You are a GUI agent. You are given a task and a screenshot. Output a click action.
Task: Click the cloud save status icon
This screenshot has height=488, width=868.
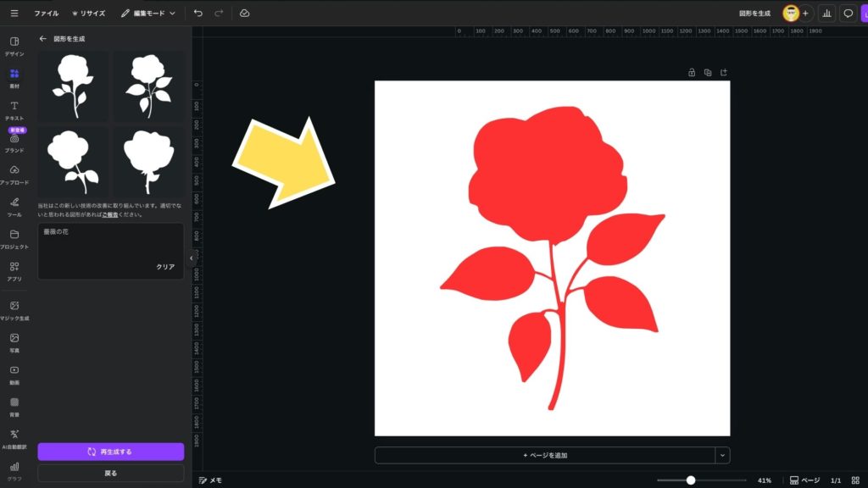(x=244, y=14)
